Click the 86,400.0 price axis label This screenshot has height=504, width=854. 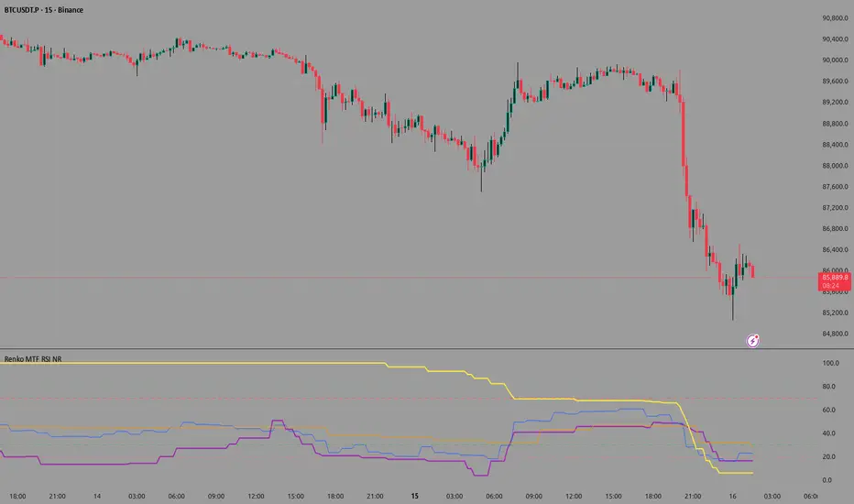tap(835, 249)
